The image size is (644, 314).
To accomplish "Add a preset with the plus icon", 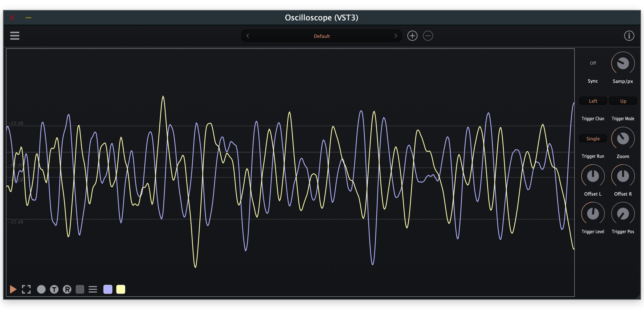I will coord(412,36).
